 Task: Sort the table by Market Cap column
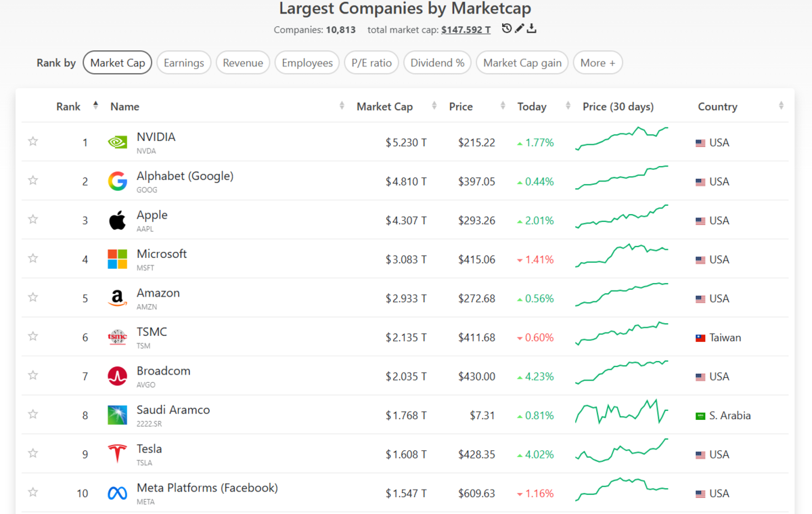(x=384, y=106)
